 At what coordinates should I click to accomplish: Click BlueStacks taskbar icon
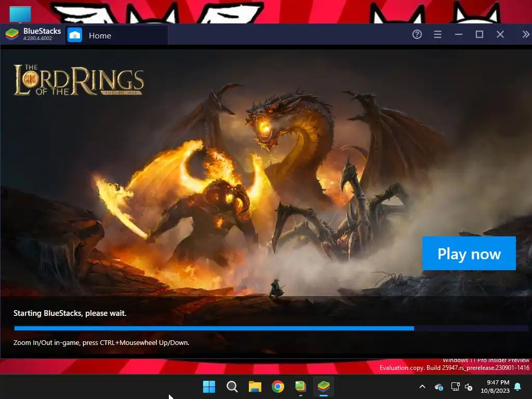click(324, 387)
